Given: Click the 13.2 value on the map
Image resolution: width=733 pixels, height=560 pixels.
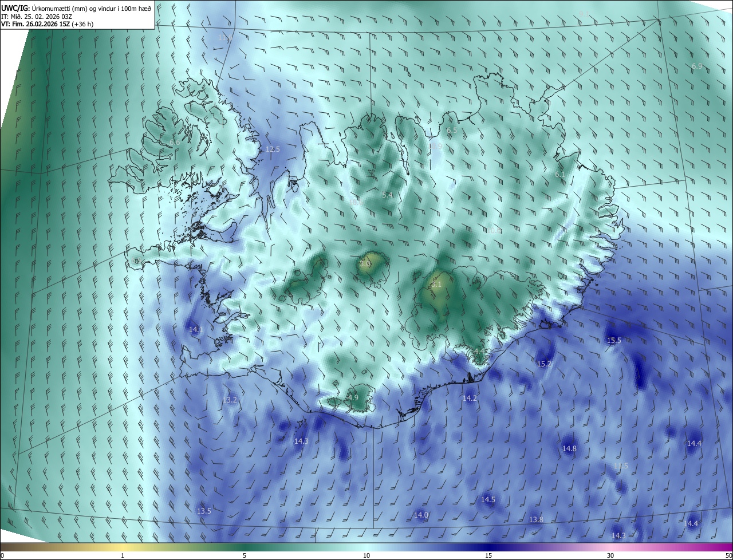Looking at the screenshot, I should coord(230,400).
